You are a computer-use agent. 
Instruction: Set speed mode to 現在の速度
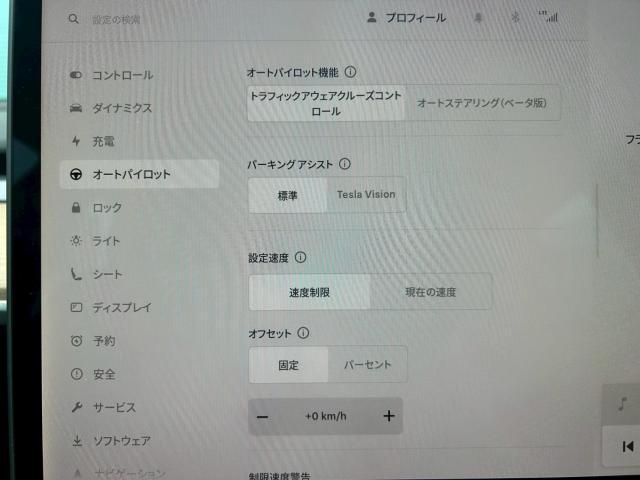click(430, 292)
